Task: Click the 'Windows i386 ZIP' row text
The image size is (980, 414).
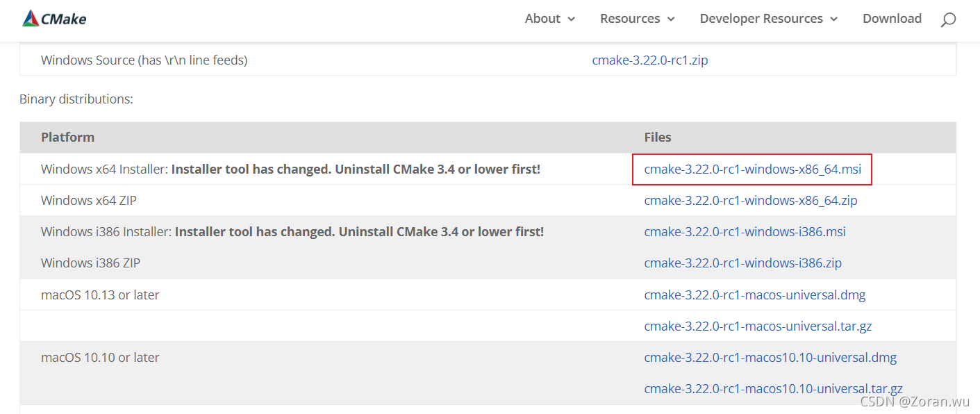Action: coord(90,263)
